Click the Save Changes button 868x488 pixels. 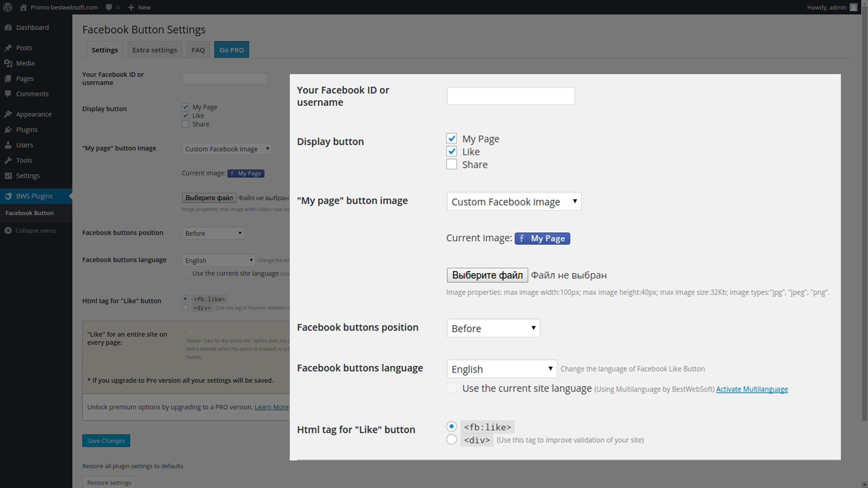(x=106, y=441)
